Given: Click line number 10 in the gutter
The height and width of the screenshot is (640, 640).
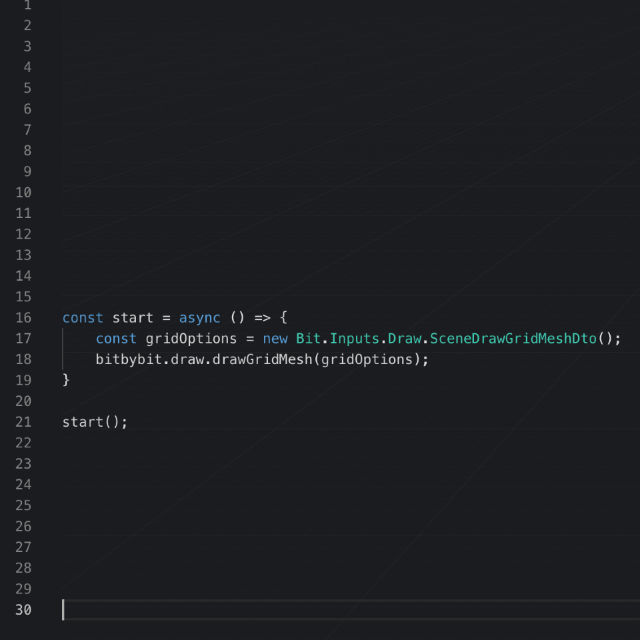Looking at the screenshot, I should 23,192.
